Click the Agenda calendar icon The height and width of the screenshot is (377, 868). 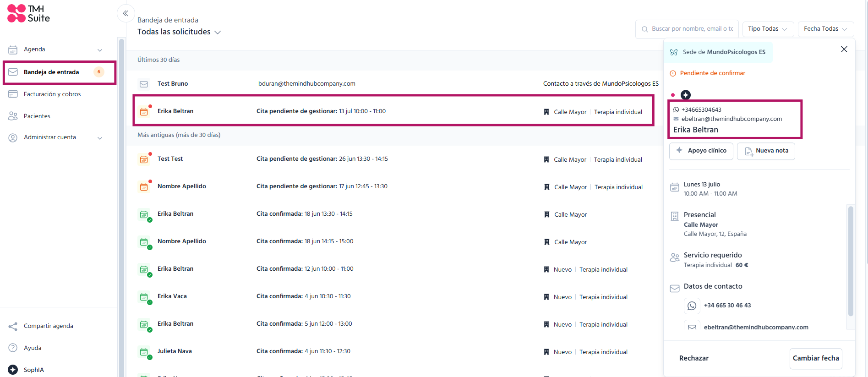click(x=13, y=49)
